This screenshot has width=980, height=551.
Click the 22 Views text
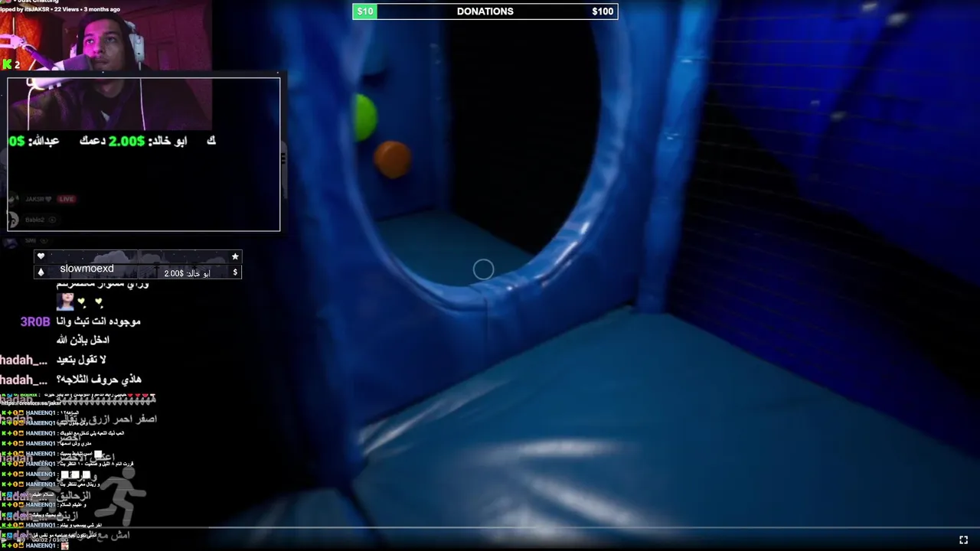coord(67,9)
